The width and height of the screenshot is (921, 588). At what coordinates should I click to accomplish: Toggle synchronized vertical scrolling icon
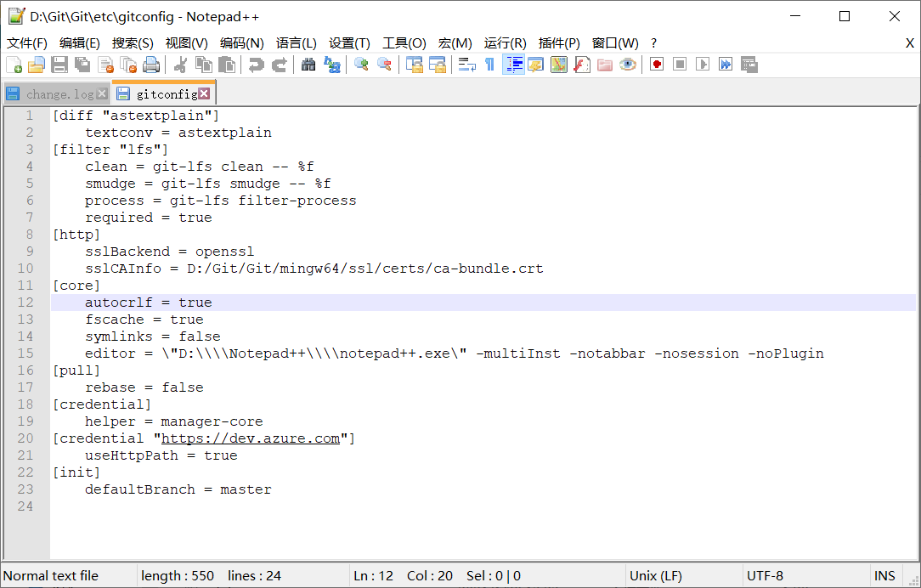click(x=414, y=65)
